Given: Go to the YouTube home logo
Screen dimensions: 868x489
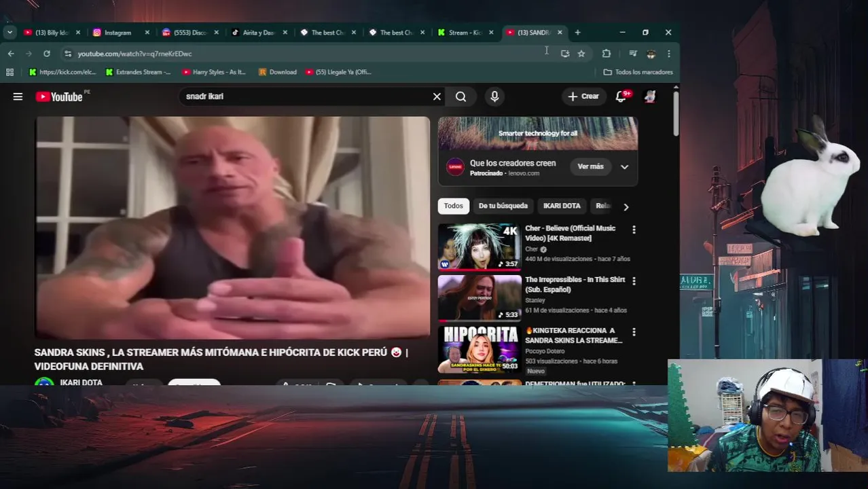Looking at the screenshot, I should pyautogui.click(x=59, y=96).
